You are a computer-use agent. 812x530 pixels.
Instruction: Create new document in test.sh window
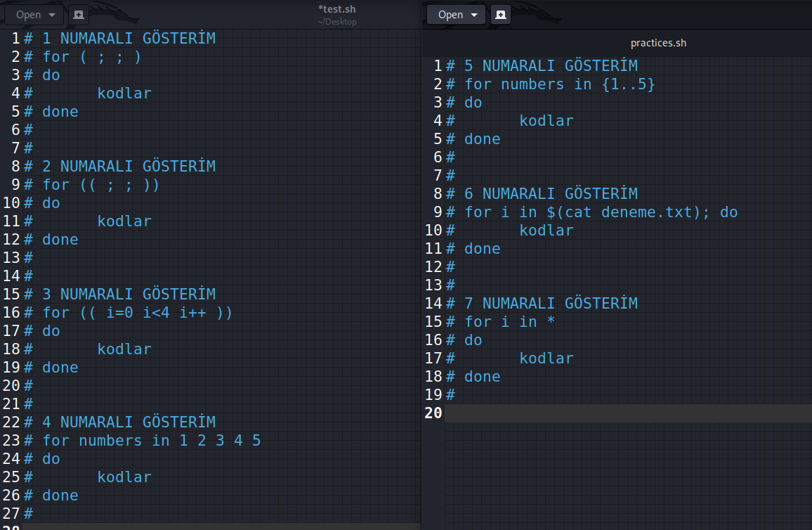coord(79,15)
